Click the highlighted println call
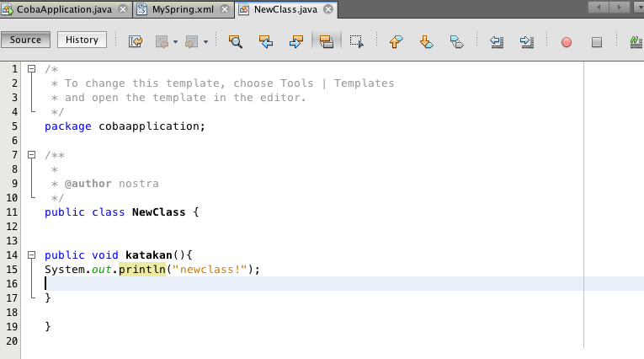This screenshot has width=644, height=359. pos(142,270)
